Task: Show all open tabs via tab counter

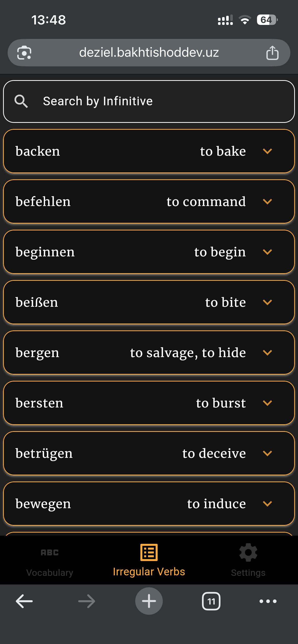Action: [211, 601]
